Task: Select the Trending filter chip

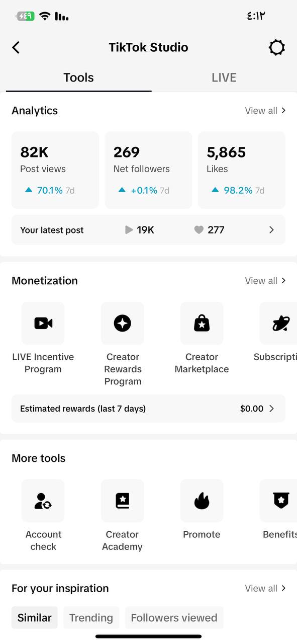Action: click(91, 617)
